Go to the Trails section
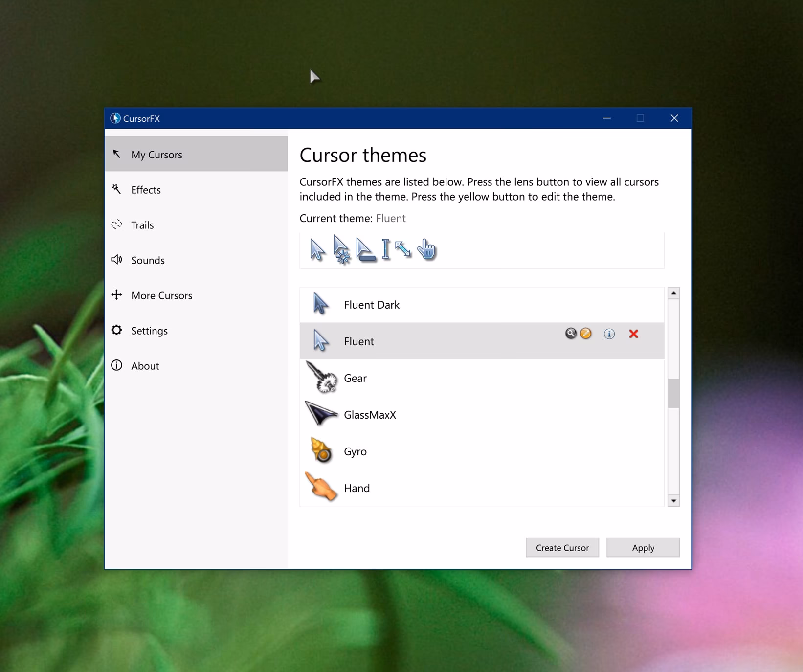Screen dimensions: 803x672 coord(196,224)
